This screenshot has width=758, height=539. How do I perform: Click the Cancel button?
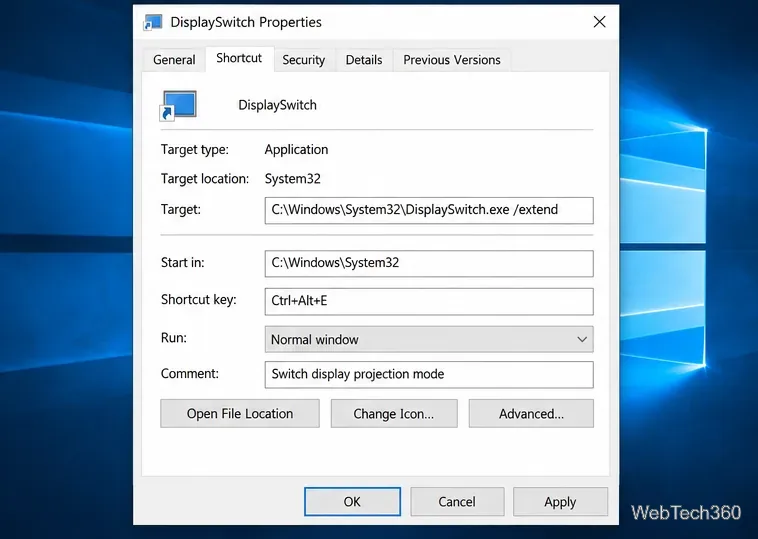(x=457, y=502)
